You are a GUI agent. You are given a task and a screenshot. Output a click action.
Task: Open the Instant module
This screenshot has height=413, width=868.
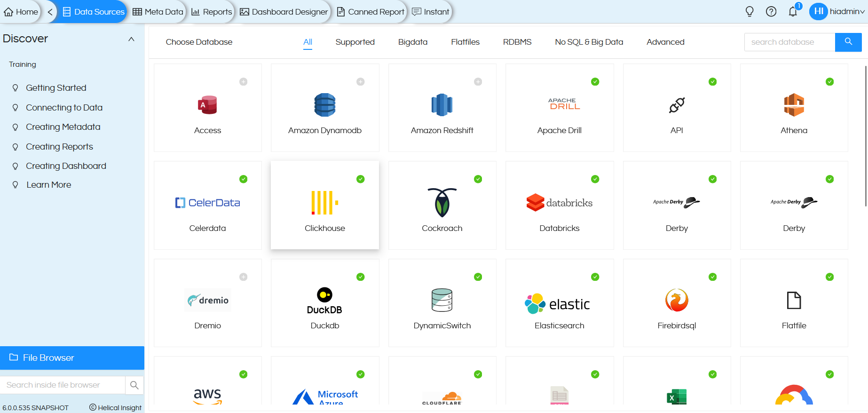[x=431, y=12]
